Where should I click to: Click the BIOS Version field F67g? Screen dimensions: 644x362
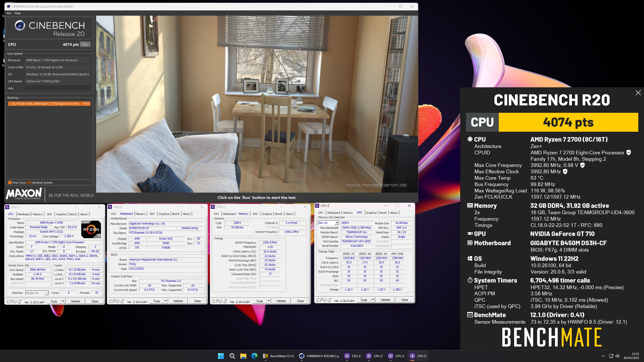coord(166,264)
